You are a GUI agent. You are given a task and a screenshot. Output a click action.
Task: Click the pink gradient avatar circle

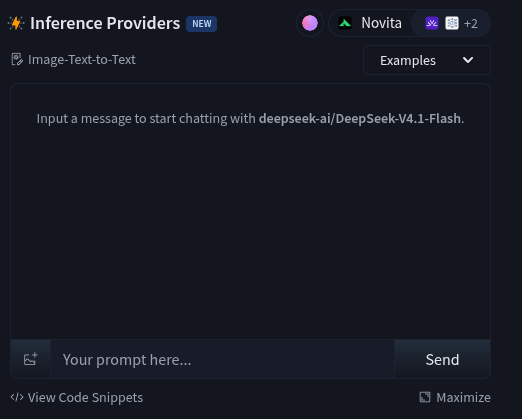310,23
